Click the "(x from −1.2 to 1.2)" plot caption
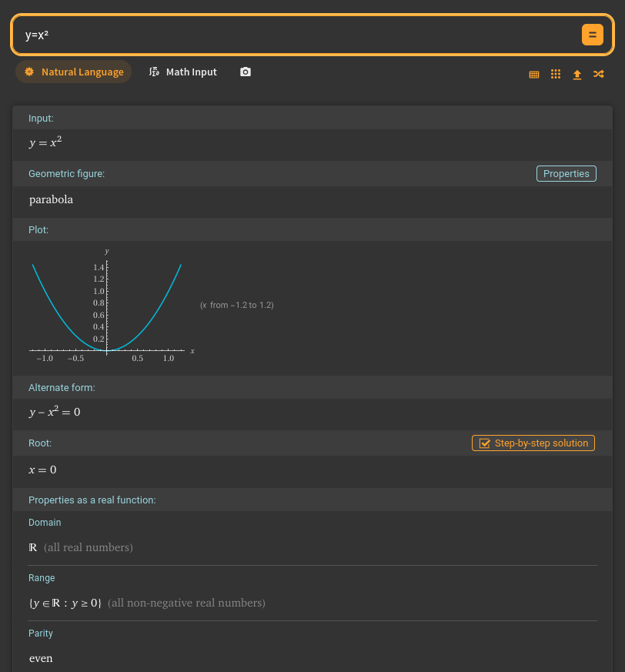 coord(236,305)
